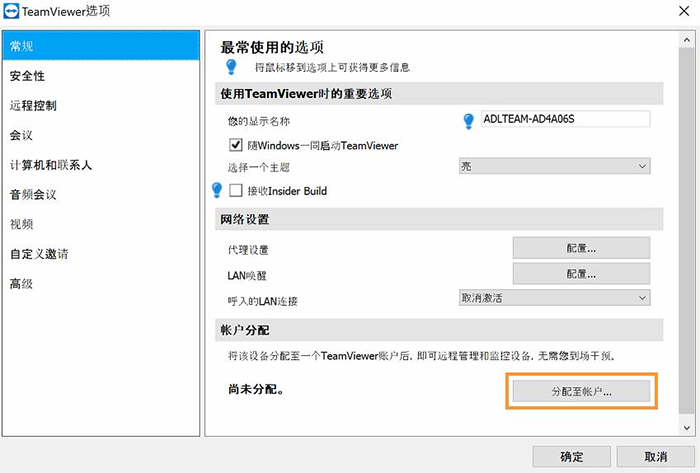
Task: Close the TeamViewer选项 dialog window
Action: click(x=684, y=11)
